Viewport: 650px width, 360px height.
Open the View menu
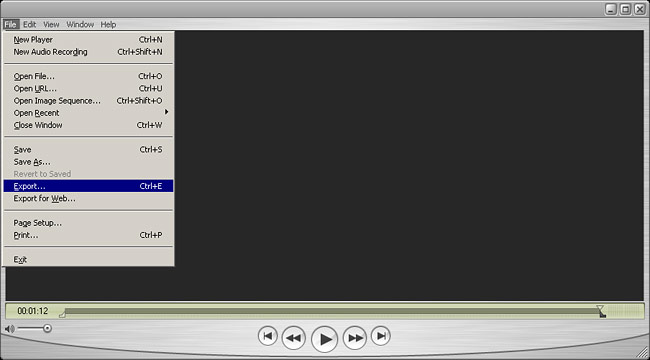(x=51, y=24)
